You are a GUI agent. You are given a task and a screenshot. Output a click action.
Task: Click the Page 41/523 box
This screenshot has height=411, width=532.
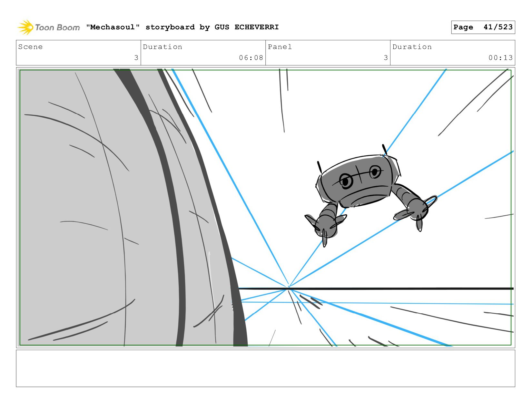pos(483,27)
